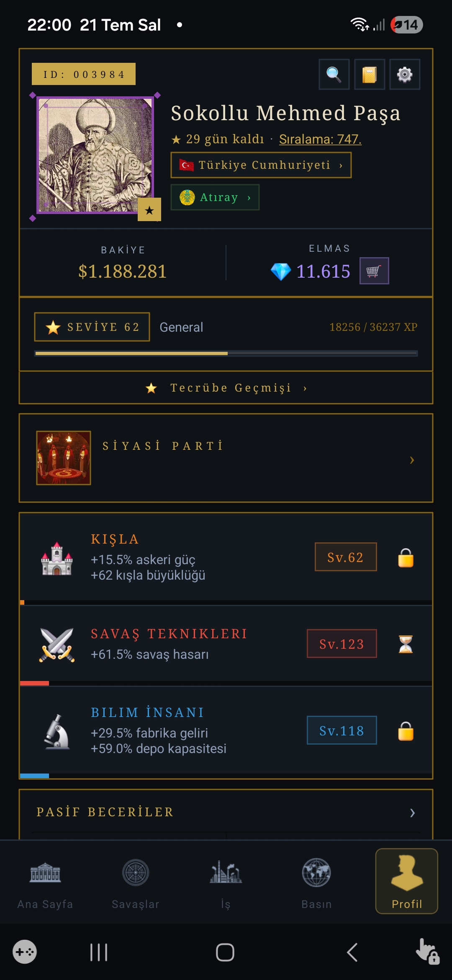Expand the Siyasi Parti section
The width and height of the screenshot is (452, 980).
coord(226,458)
